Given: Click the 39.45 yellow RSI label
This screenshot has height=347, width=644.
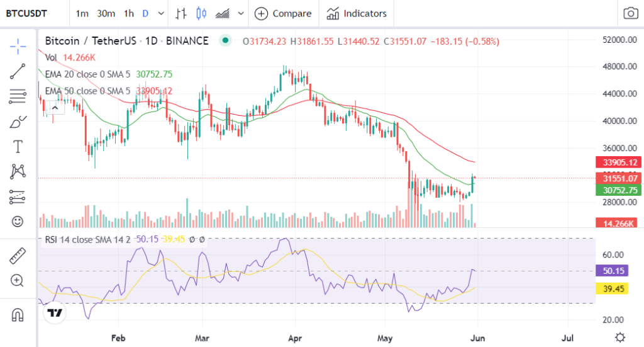Looking at the screenshot, I should pos(612,288).
